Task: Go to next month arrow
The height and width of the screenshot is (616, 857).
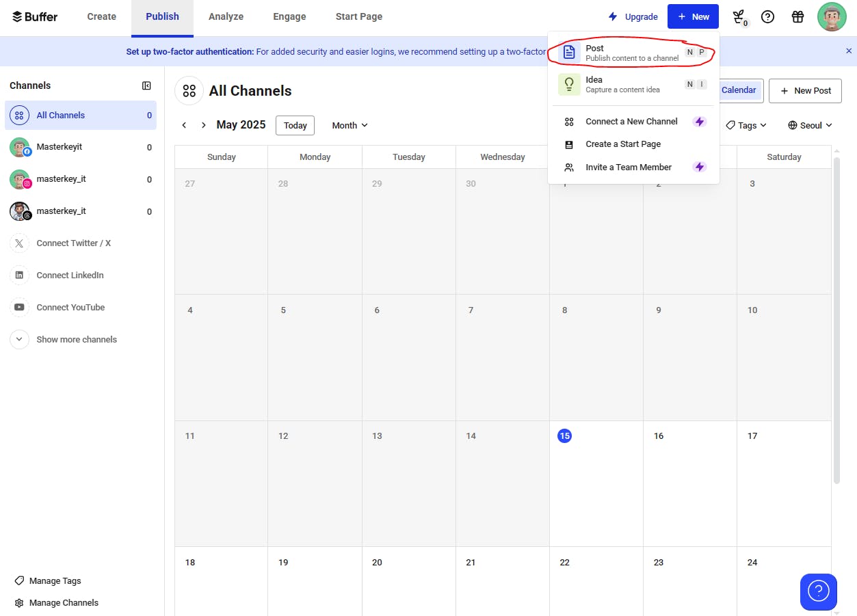Action: pyautogui.click(x=203, y=125)
